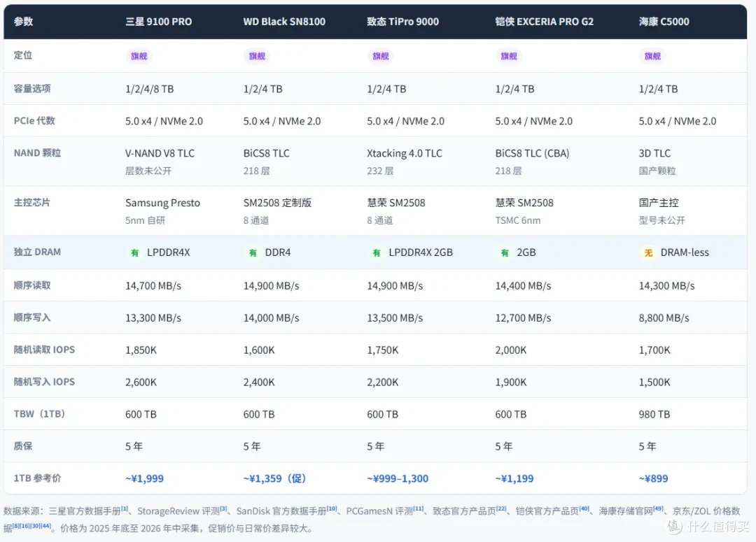Image resolution: width=756 pixels, height=542 pixels.
Task: Click the ~¥1,359（促）price
Action: pos(275,478)
